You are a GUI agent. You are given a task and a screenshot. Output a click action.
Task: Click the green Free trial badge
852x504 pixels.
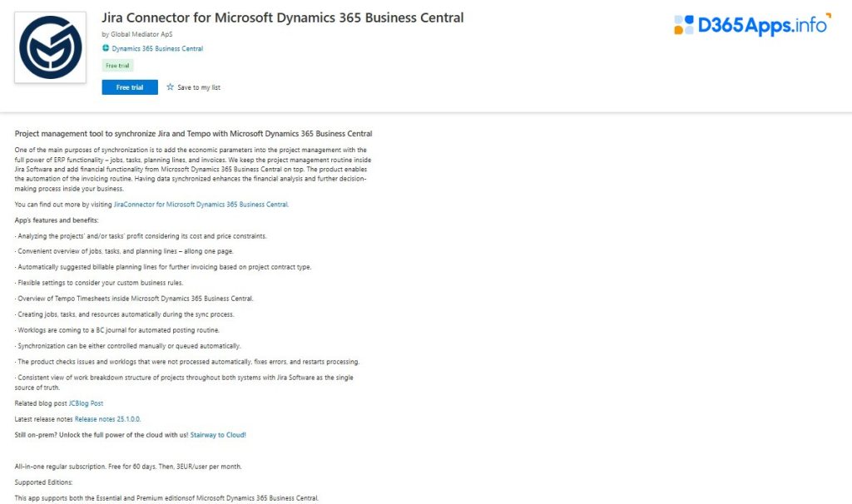coord(117,65)
